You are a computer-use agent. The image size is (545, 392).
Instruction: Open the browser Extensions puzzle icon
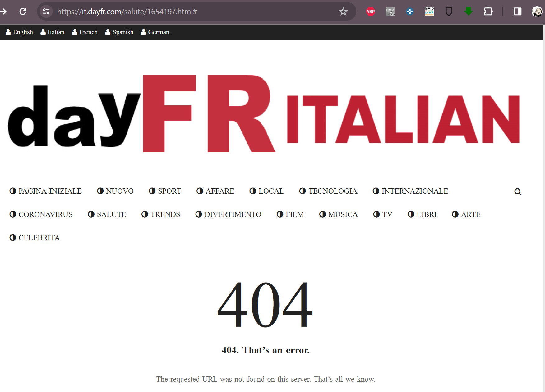488,12
